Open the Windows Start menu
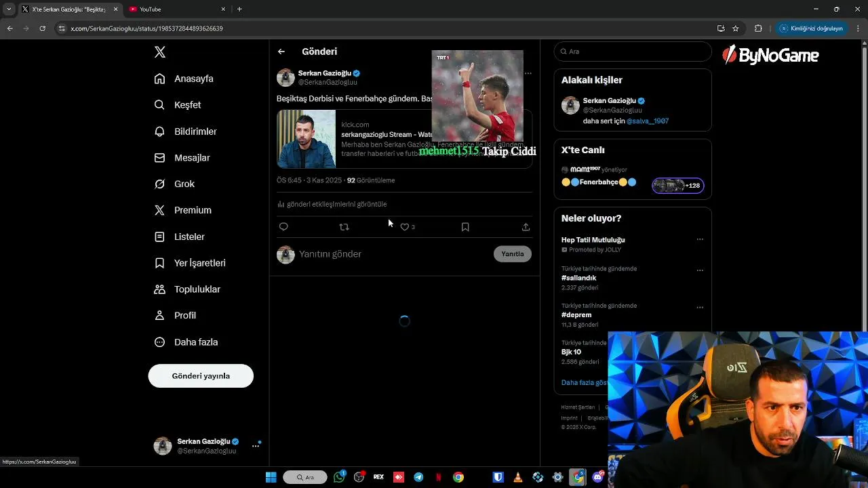The image size is (868, 488). point(271,477)
